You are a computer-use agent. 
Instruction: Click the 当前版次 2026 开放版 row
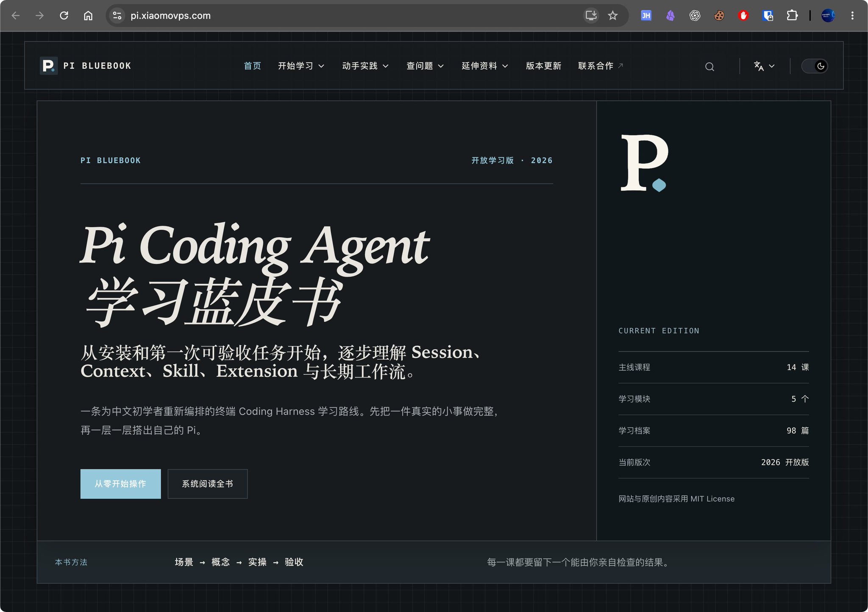click(714, 462)
